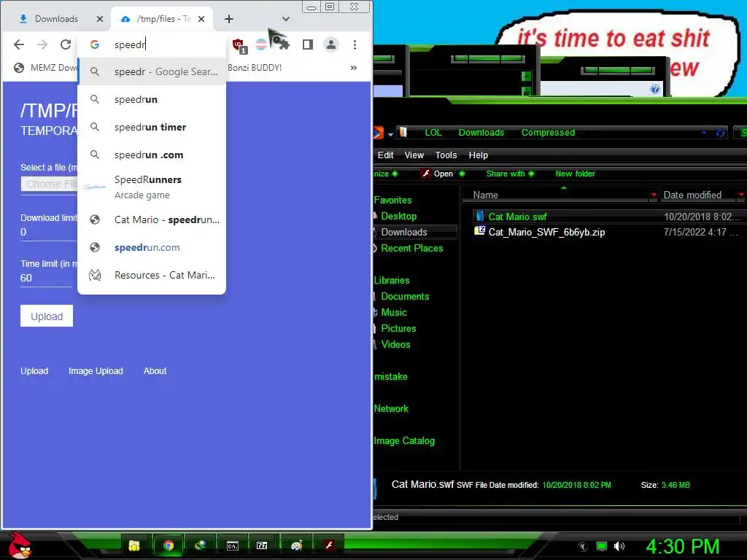Screen dimensions: 747x560
Task: Click the Time limit field showing 60
Action: (x=46, y=278)
